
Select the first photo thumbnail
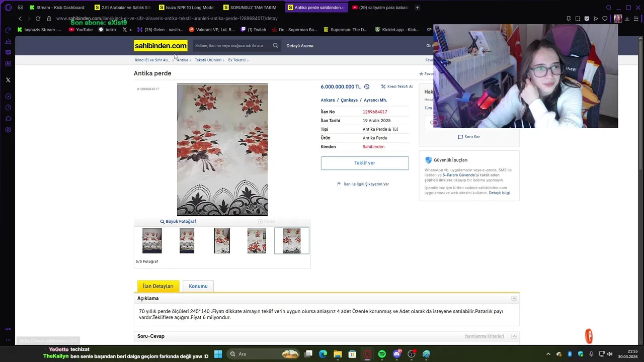[x=152, y=241]
